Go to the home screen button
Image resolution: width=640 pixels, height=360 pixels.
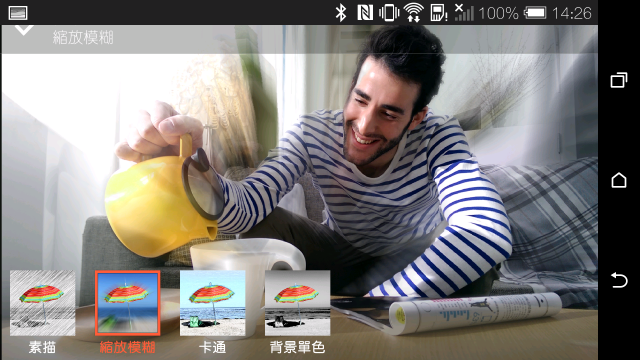click(x=619, y=180)
